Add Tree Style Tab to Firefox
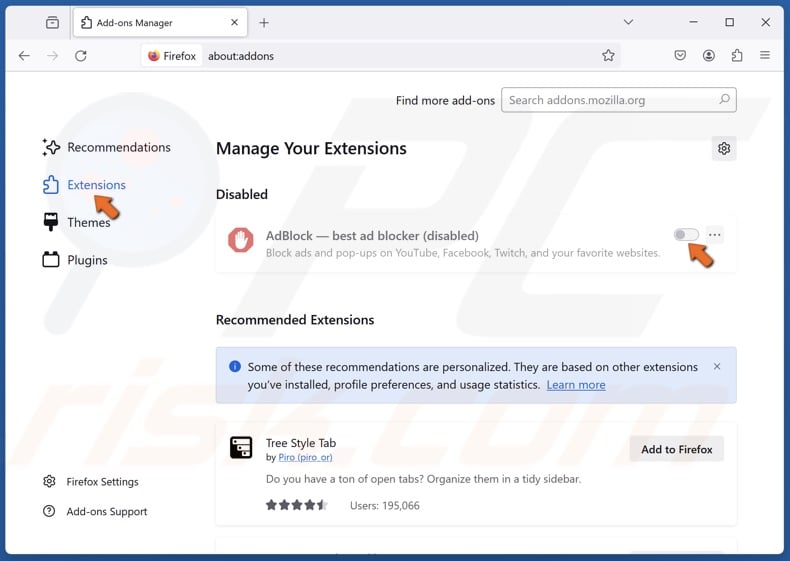The image size is (790, 561). 677,449
